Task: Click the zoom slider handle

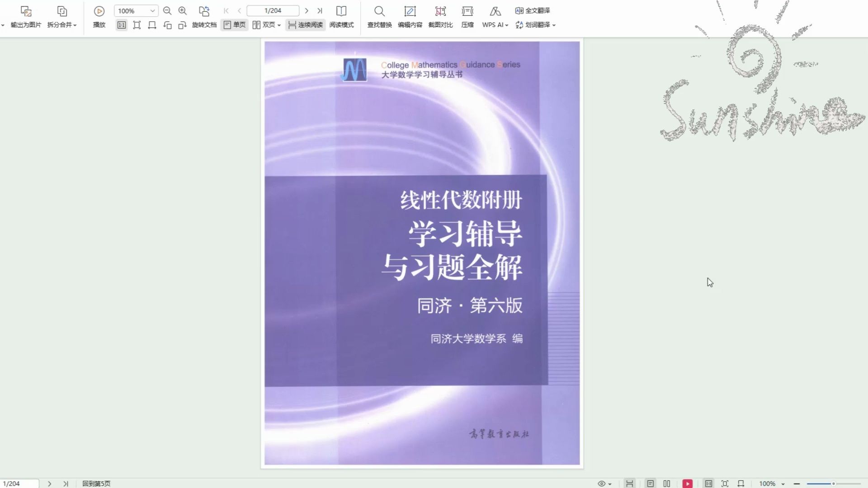Action: click(833, 483)
